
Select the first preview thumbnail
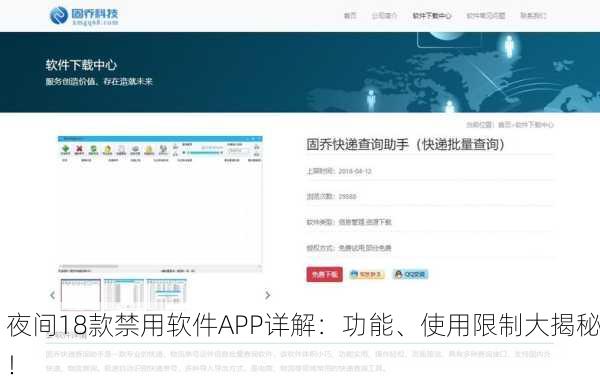pos(81,294)
